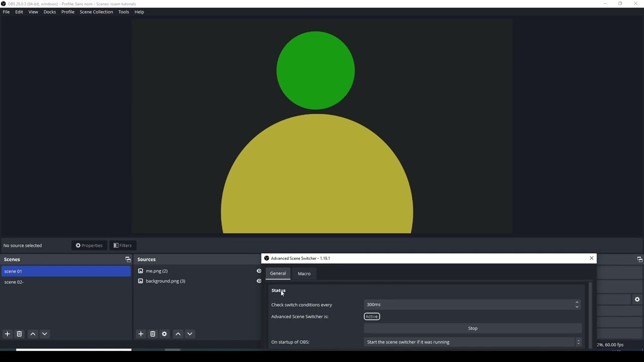Click the 'Status' section heading
The width and height of the screenshot is (644, 362).
coord(278,291)
